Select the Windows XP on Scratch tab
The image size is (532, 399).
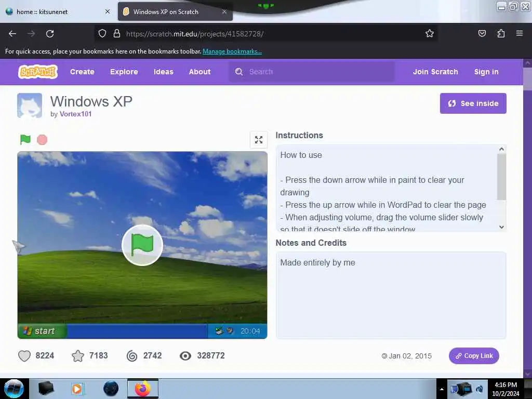tap(175, 11)
